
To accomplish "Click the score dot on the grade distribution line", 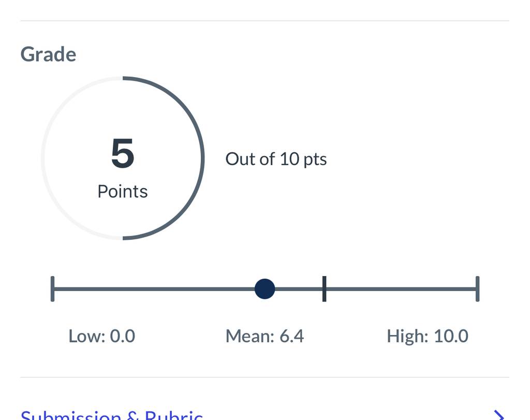I will tap(264, 289).
